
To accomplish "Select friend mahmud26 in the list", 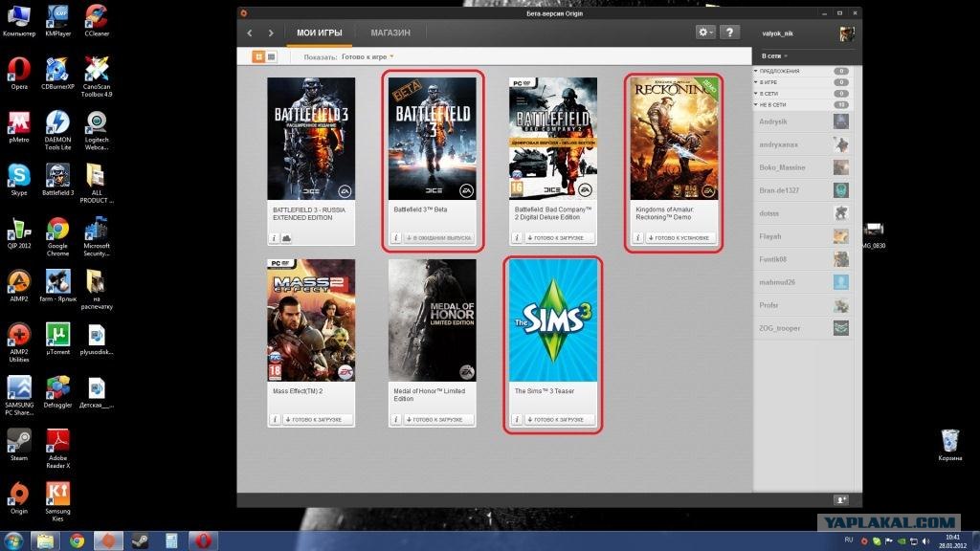I will tap(803, 282).
